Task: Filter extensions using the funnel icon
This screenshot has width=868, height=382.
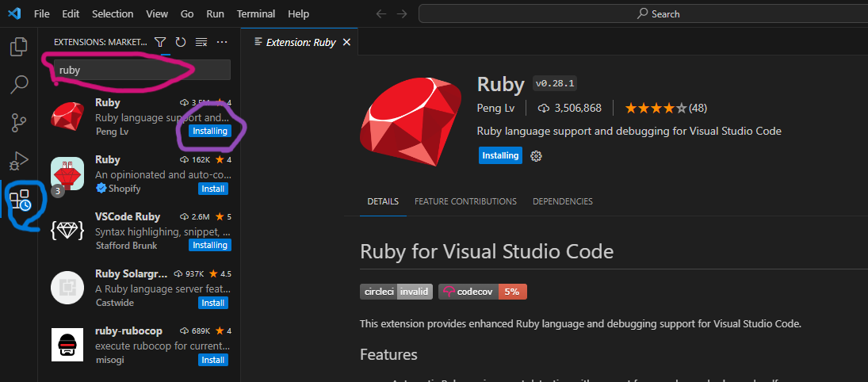Action: pos(160,42)
